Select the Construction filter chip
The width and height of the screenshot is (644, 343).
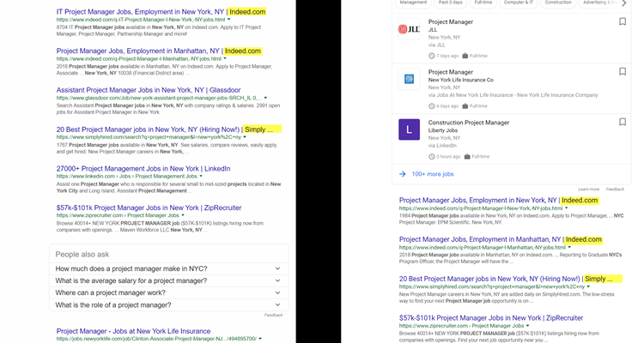[558, 3]
